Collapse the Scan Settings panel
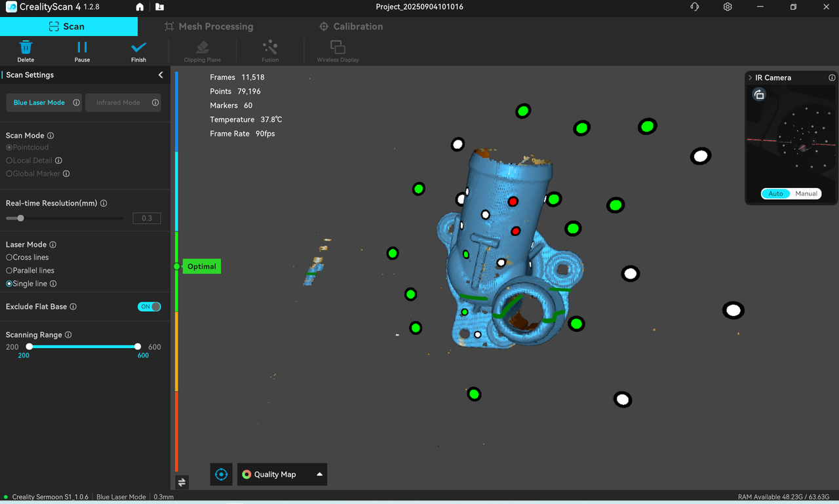This screenshot has width=839, height=504. pyautogui.click(x=161, y=75)
